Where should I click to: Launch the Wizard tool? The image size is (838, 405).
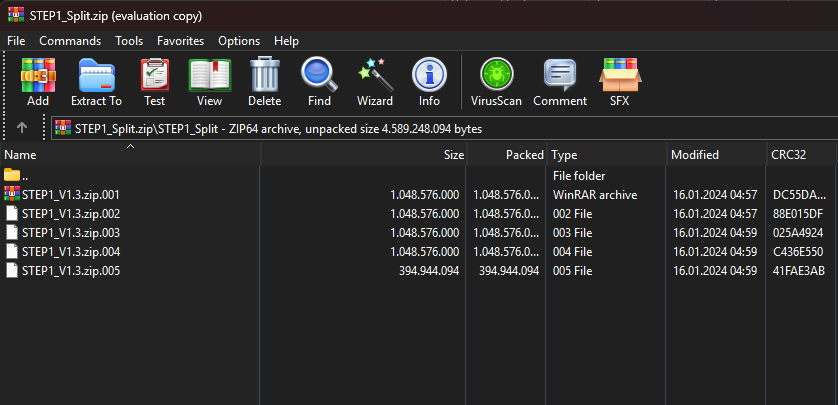click(375, 81)
